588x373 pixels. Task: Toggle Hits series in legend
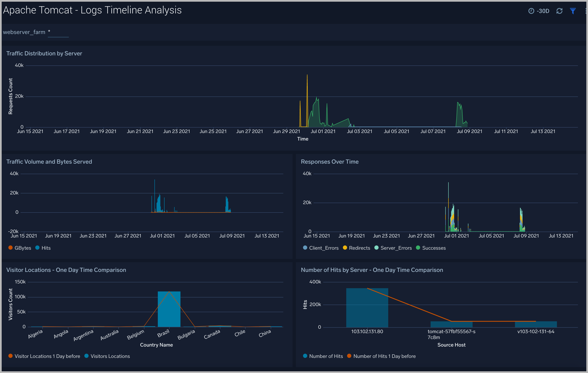pyautogui.click(x=46, y=248)
